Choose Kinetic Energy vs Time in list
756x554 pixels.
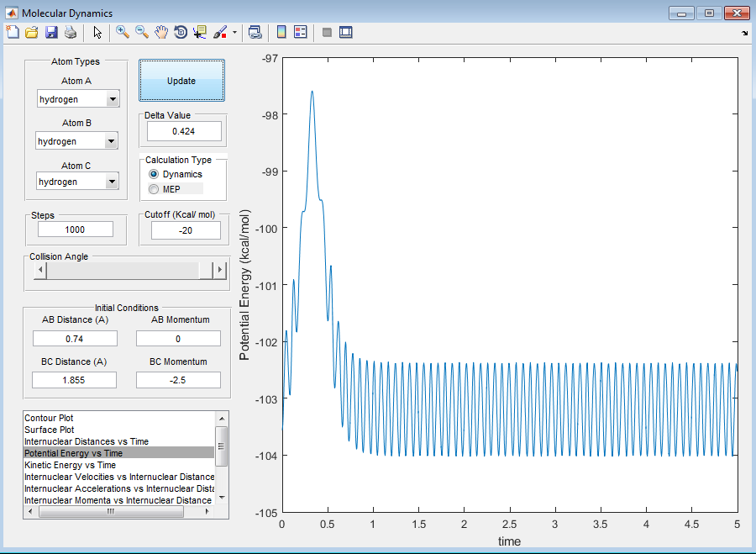click(x=70, y=465)
